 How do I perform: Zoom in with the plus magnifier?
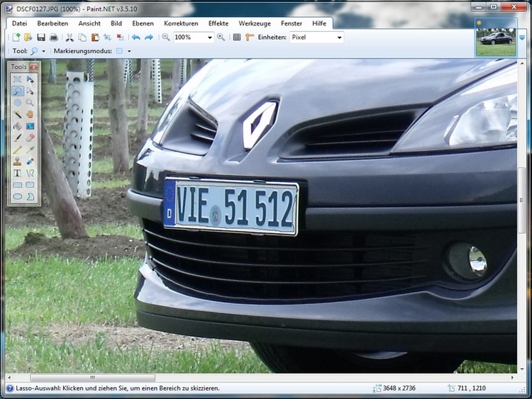[x=221, y=38]
